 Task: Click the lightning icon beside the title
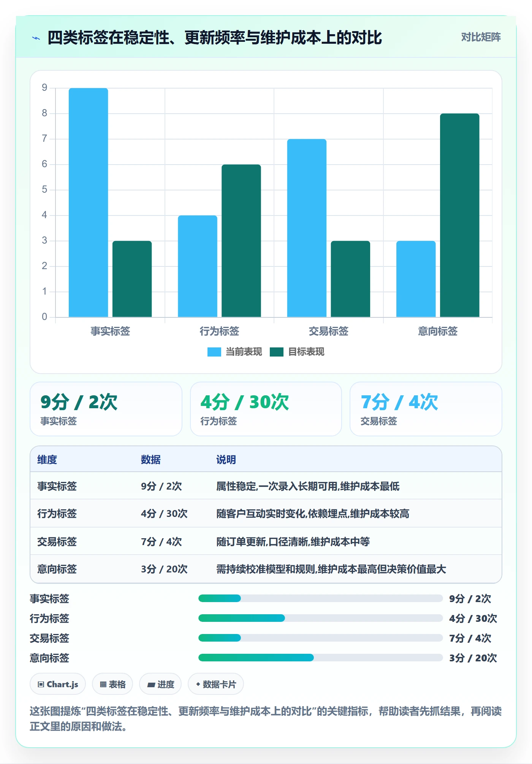(x=36, y=38)
